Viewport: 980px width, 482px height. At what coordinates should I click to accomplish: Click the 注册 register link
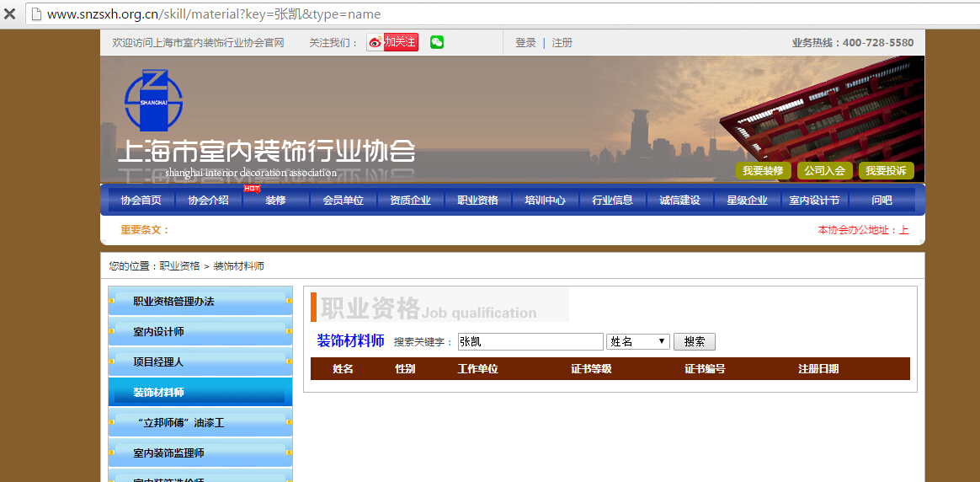(562, 42)
